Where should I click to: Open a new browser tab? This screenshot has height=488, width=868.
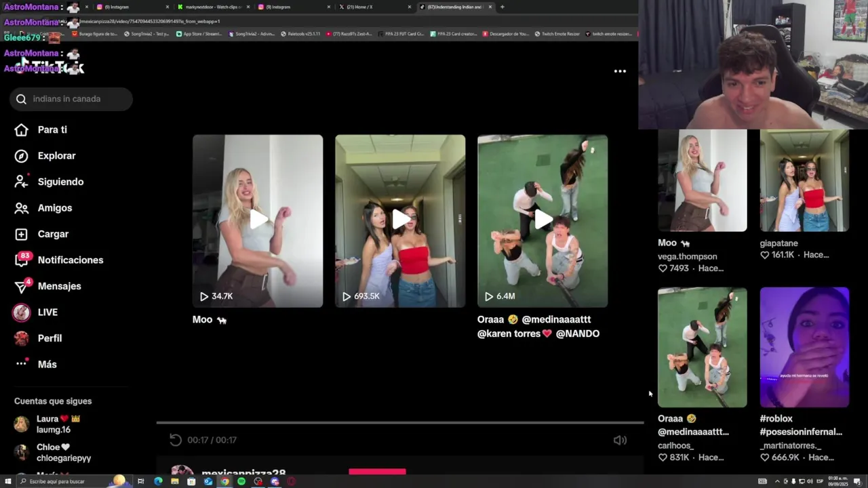click(x=502, y=7)
